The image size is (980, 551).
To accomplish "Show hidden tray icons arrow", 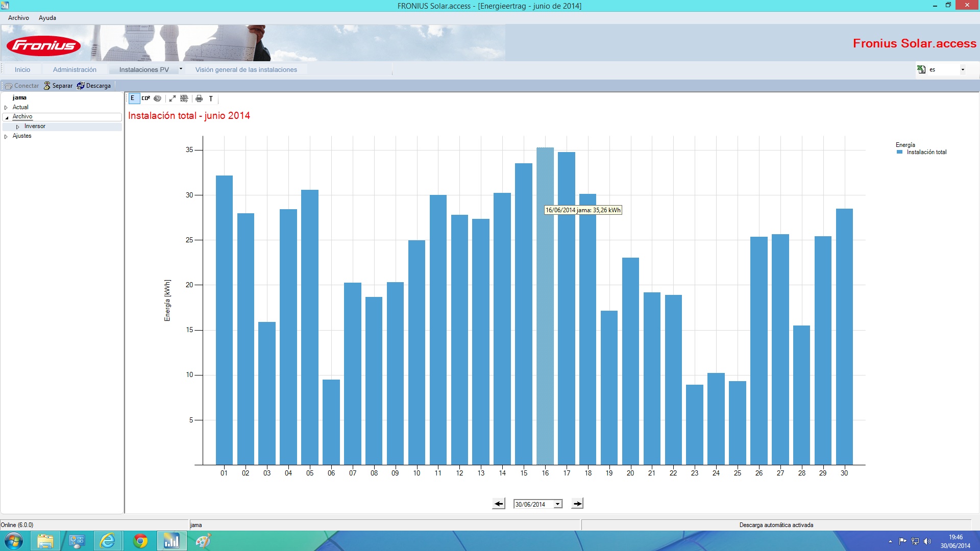I will pos(890,541).
